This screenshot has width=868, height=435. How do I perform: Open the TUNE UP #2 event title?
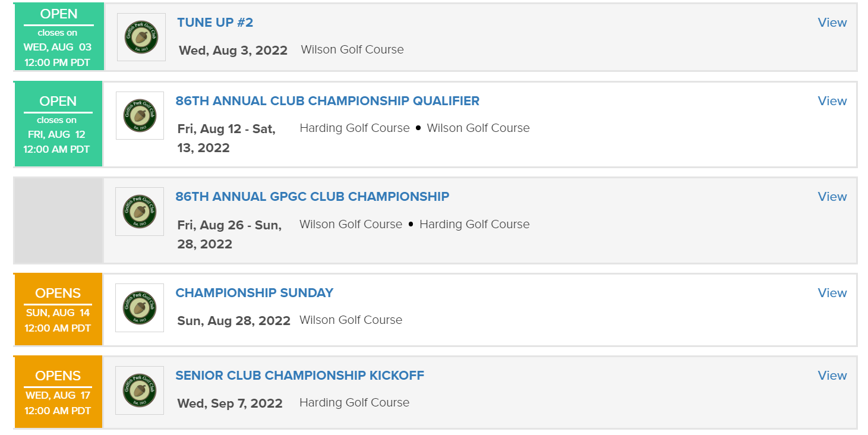215,23
